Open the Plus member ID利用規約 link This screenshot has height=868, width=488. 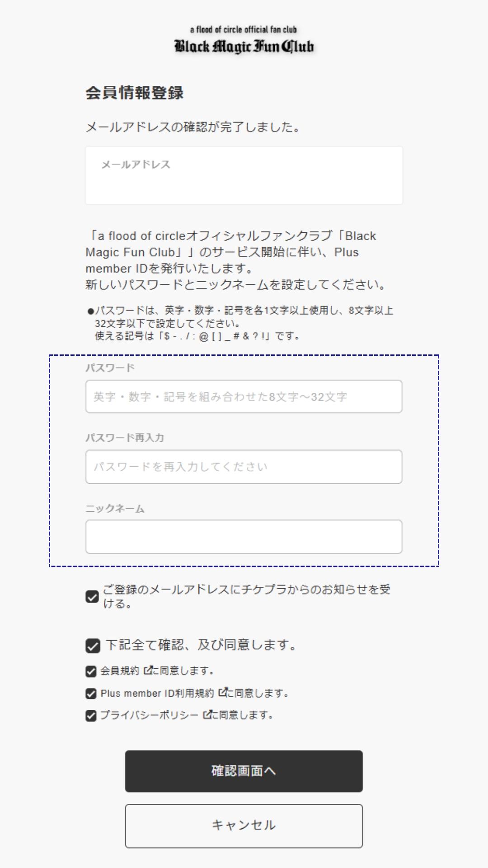coord(159,694)
